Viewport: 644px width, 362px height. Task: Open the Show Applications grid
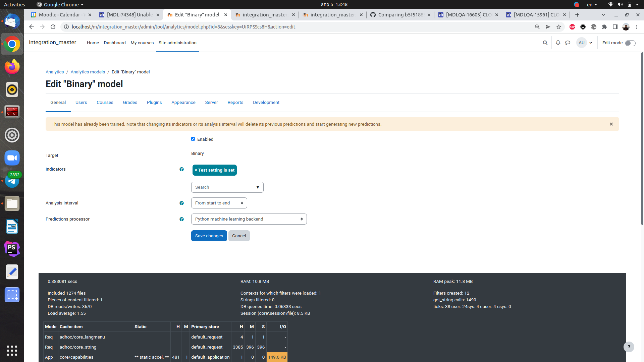(12, 350)
